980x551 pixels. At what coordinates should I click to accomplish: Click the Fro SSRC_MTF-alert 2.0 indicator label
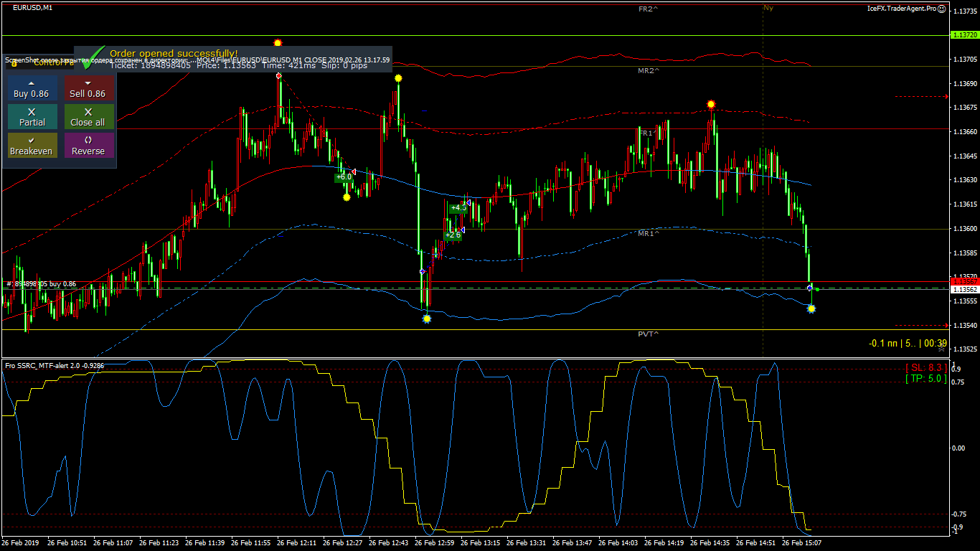click(55, 366)
